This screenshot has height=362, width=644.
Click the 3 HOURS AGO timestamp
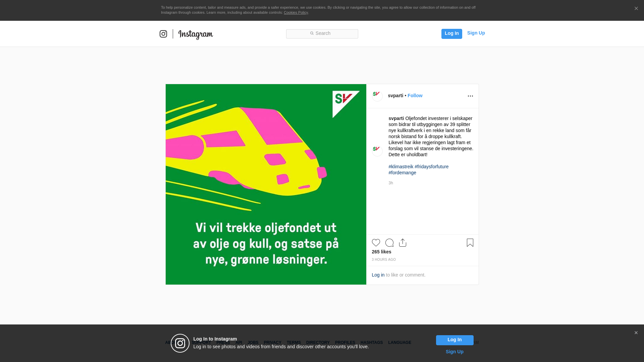point(384,260)
